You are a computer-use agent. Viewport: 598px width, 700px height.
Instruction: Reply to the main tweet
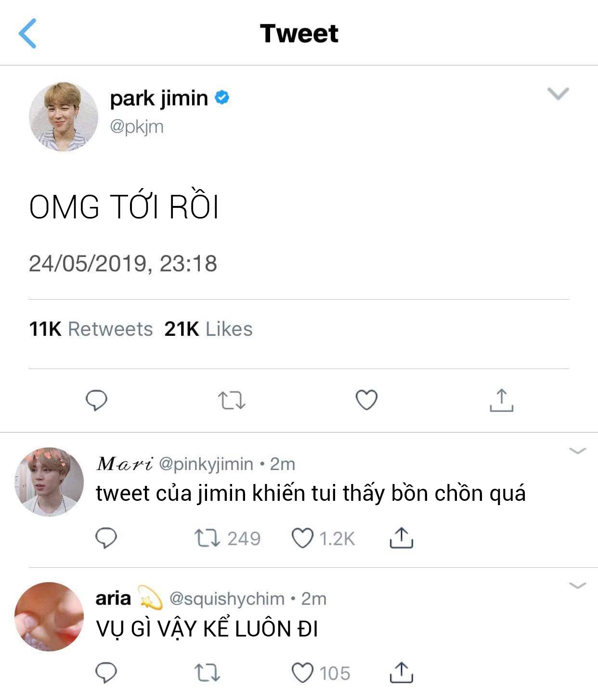click(96, 400)
